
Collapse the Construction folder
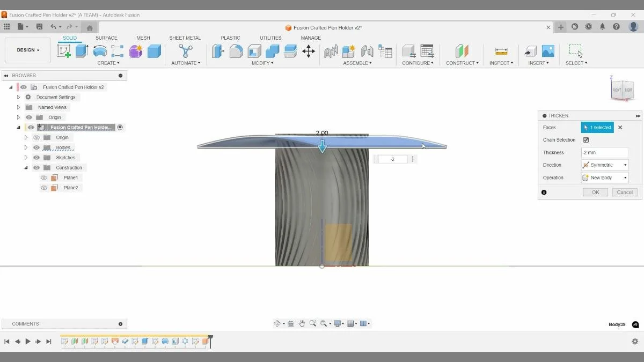point(25,167)
